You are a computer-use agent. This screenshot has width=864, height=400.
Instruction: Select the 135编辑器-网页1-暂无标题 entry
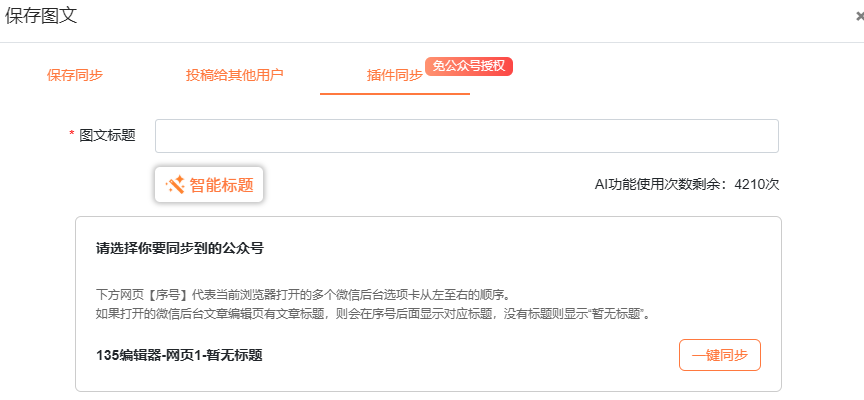click(179, 355)
